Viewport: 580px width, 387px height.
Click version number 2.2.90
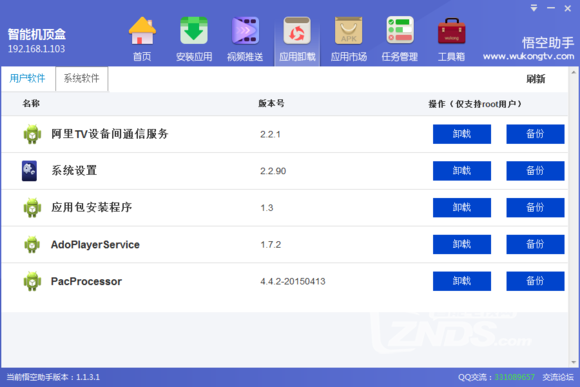pos(273,171)
